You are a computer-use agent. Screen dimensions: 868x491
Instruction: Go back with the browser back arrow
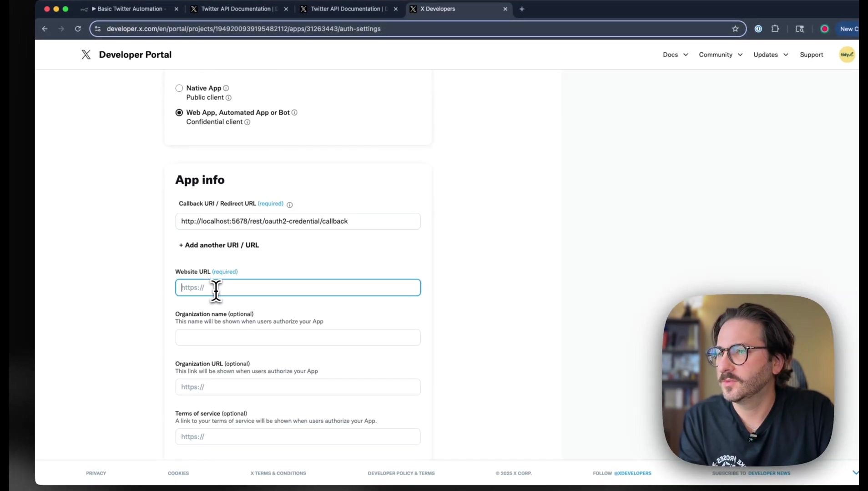point(45,29)
